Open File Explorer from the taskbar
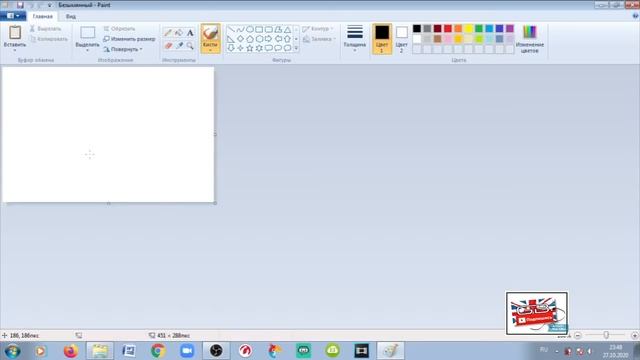The height and width of the screenshot is (360, 640). (x=100, y=351)
